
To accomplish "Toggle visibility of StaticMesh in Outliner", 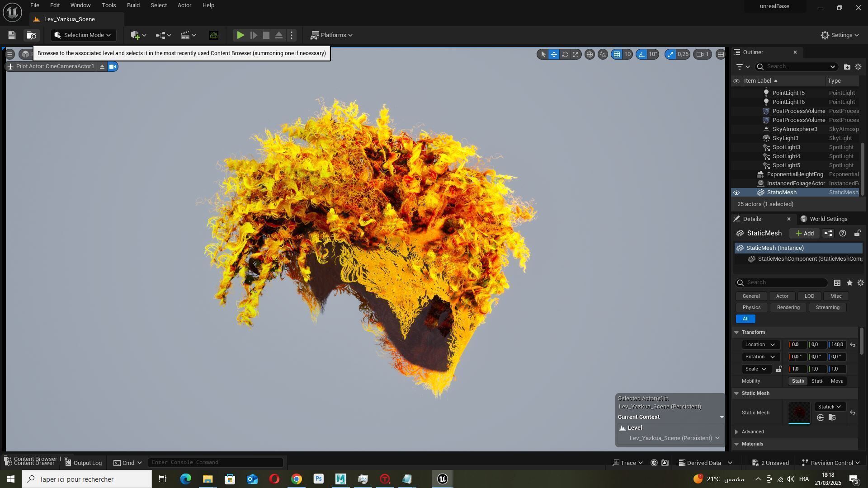I will pyautogui.click(x=736, y=192).
